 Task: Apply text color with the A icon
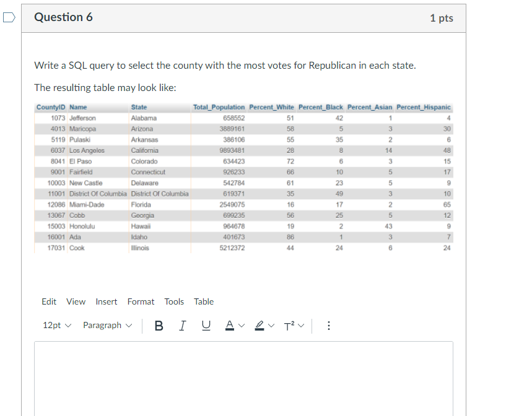(230, 326)
